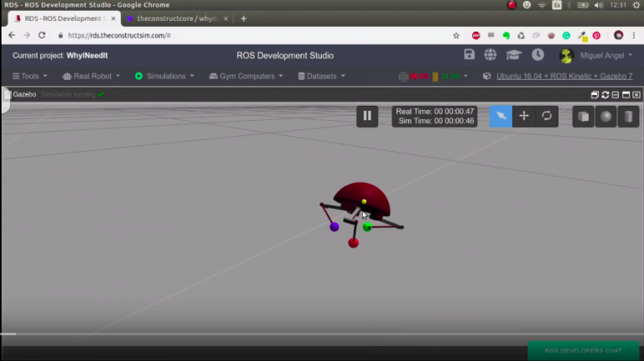Open a new browser tab

243,18
